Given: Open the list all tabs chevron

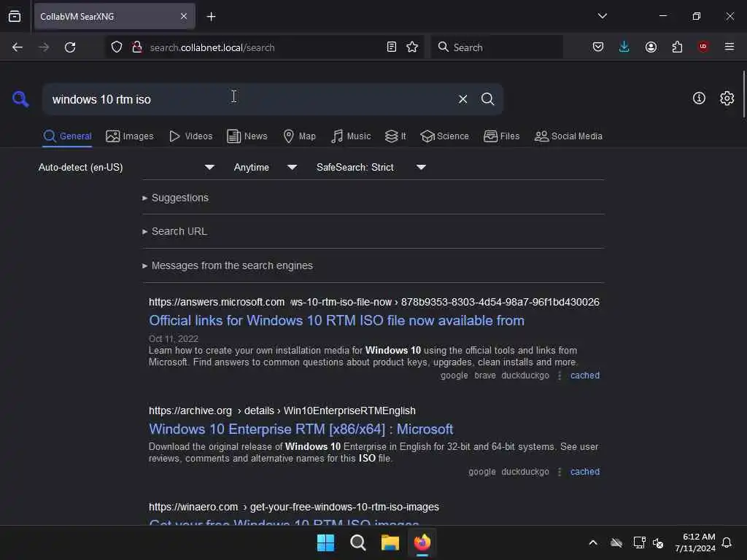Looking at the screenshot, I should click(602, 16).
